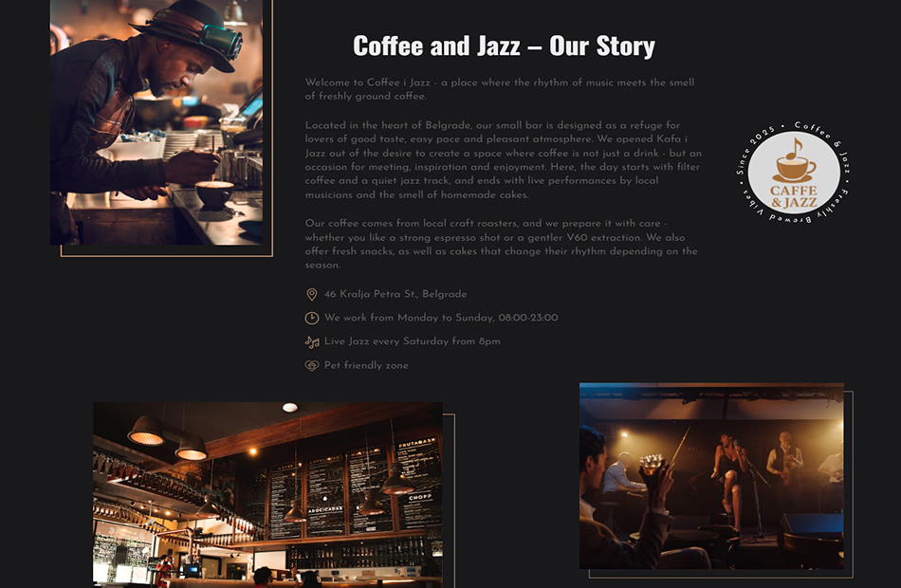901x588 pixels.
Task: Click the location pin icon
Action: 311,294
